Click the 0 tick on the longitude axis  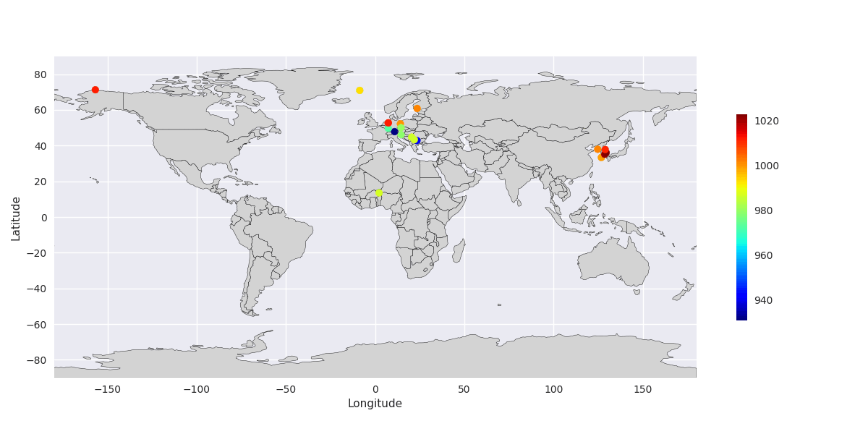click(375, 389)
